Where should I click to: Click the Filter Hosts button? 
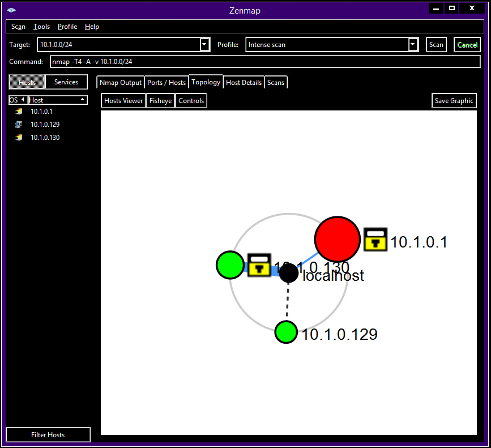pyautogui.click(x=48, y=435)
